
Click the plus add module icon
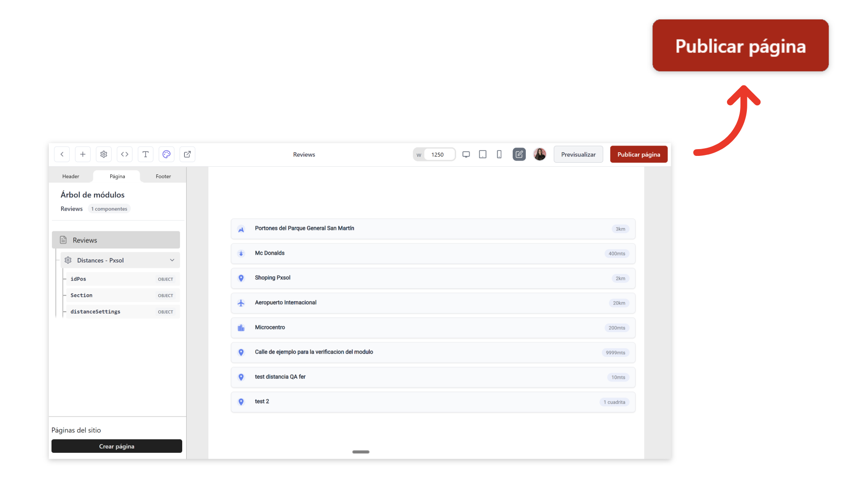pyautogui.click(x=83, y=155)
